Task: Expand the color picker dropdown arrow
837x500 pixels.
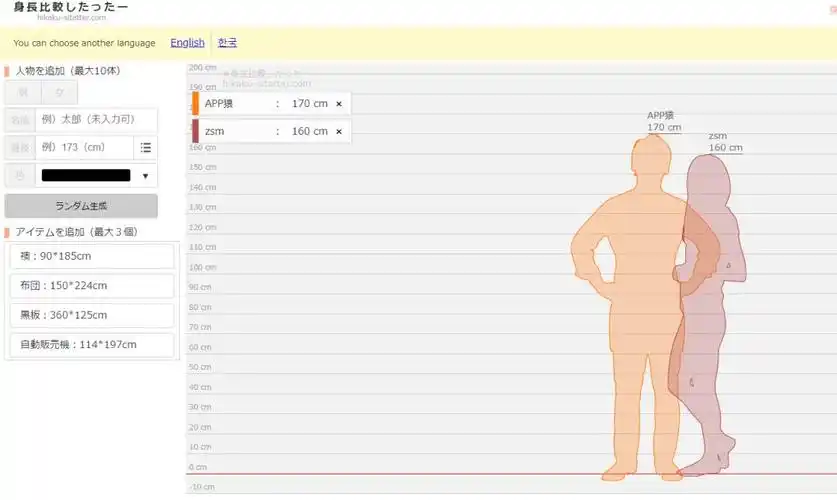Action: [146, 176]
